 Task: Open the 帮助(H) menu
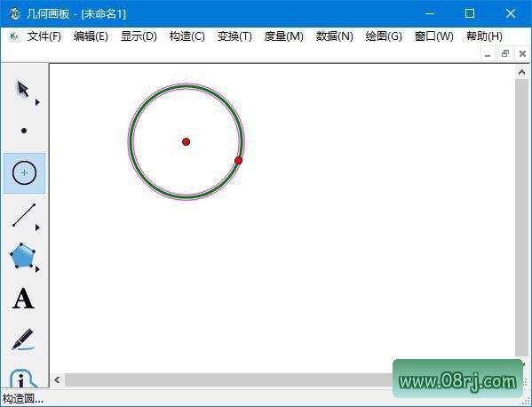tap(484, 36)
